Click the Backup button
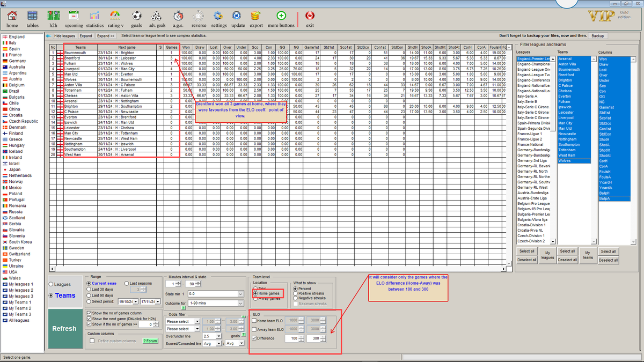 (597, 36)
